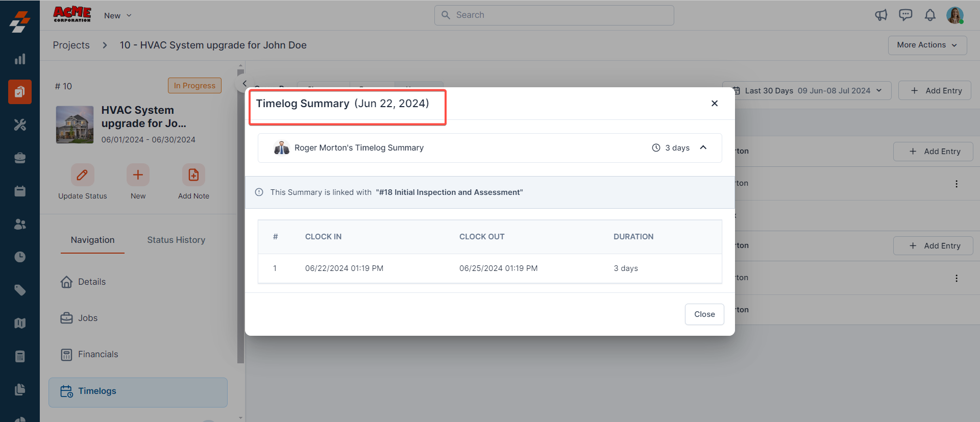Collapse Roger Morton's Timelog Summary section
The image size is (980, 422).
[703, 147]
